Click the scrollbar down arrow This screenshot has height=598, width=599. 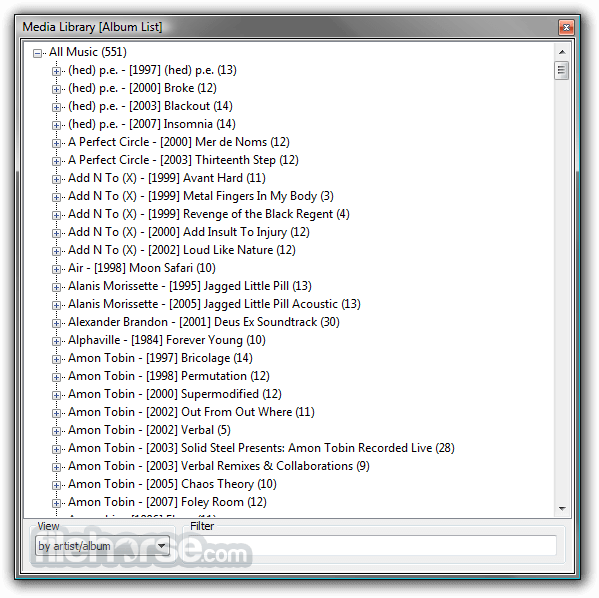tap(562, 508)
